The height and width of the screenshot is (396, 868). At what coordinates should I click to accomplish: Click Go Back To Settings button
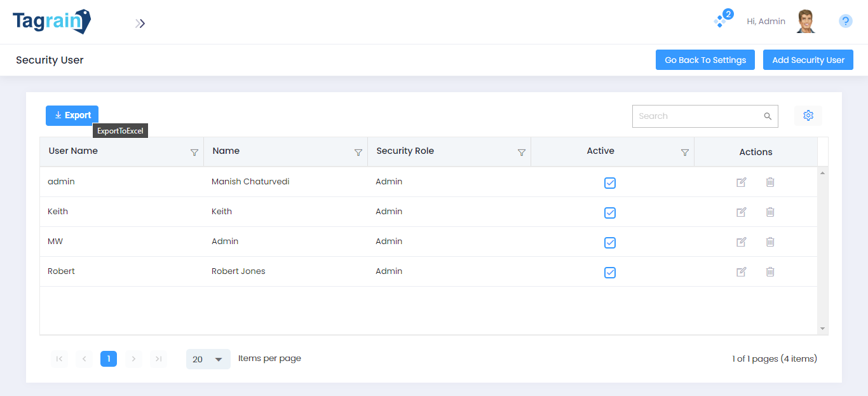pyautogui.click(x=705, y=60)
